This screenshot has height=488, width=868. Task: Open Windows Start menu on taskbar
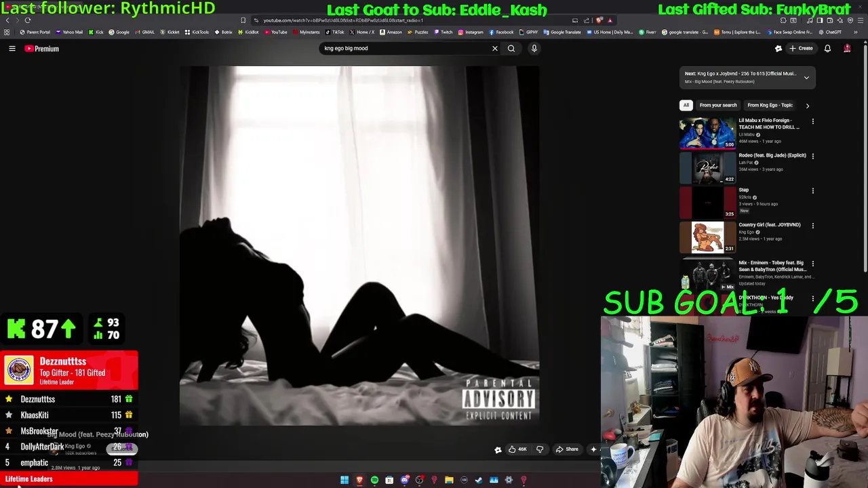344,481
